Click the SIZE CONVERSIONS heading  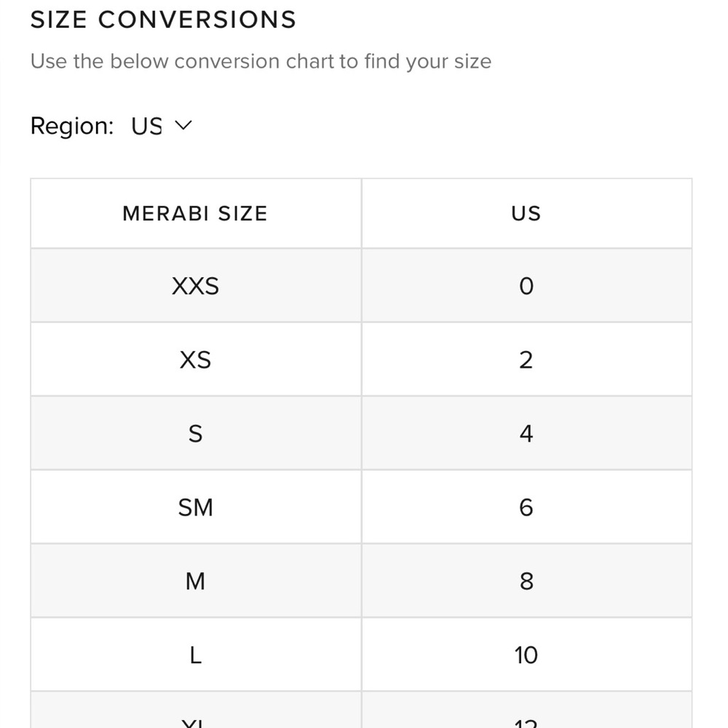(163, 20)
